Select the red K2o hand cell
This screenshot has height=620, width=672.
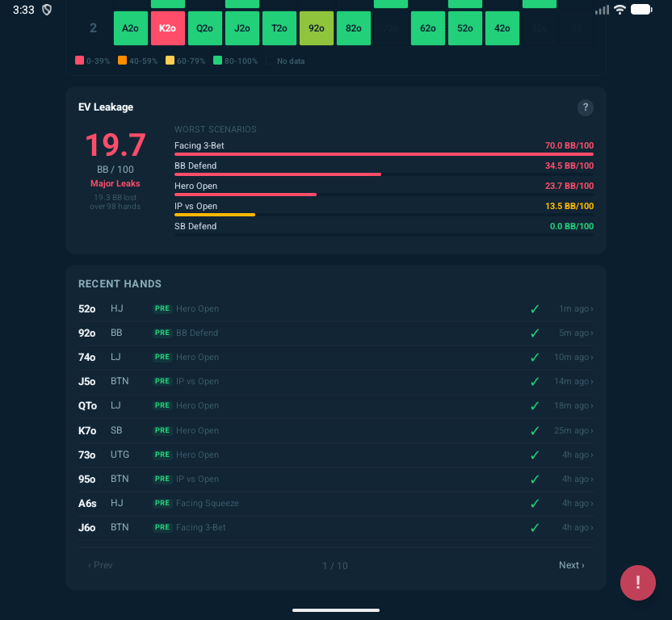[167, 28]
